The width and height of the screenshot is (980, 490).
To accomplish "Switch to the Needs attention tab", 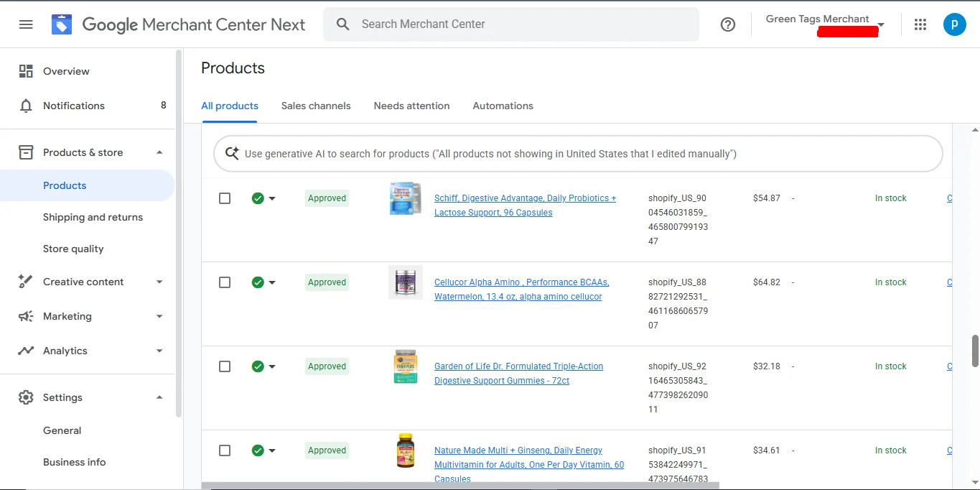I will point(411,106).
